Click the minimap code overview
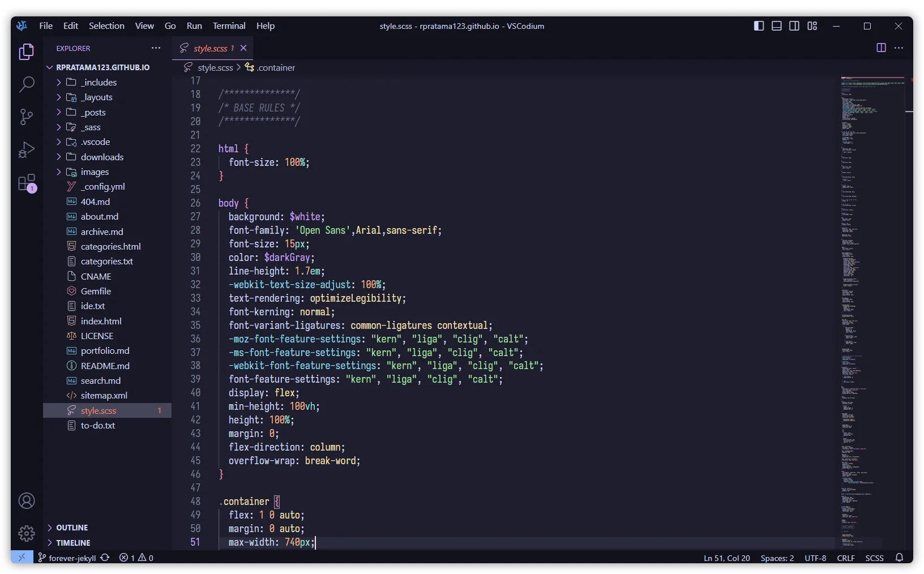924x574 pixels. (x=872, y=283)
